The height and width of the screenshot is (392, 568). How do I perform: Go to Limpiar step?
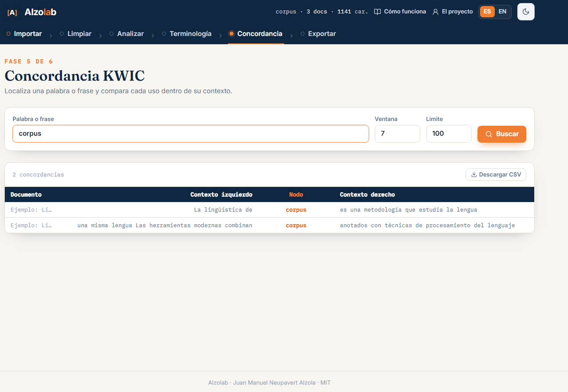[x=75, y=34]
